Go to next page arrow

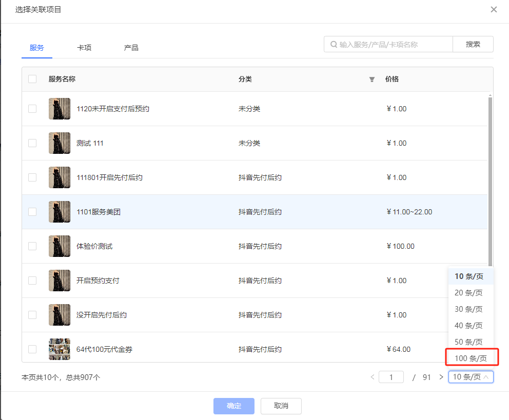click(x=441, y=377)
